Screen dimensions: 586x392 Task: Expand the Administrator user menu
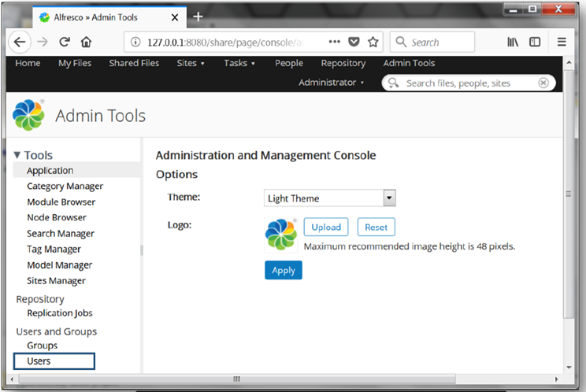331,83
